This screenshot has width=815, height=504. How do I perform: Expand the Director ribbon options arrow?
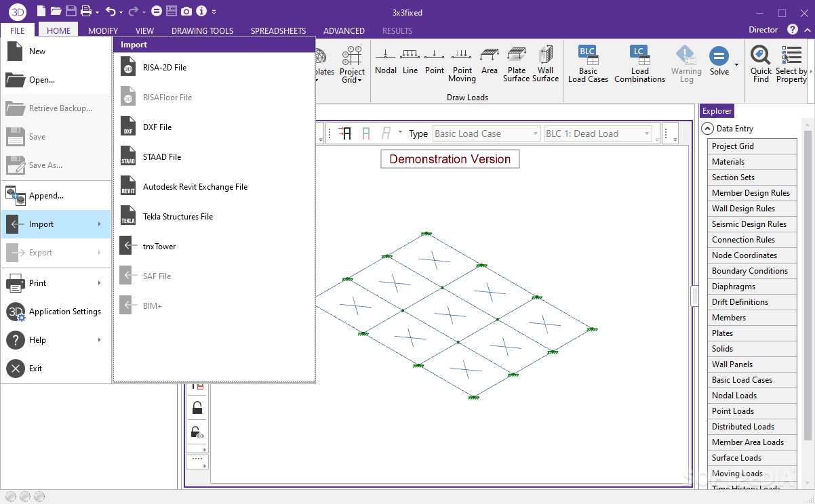[x=809, y=30]
